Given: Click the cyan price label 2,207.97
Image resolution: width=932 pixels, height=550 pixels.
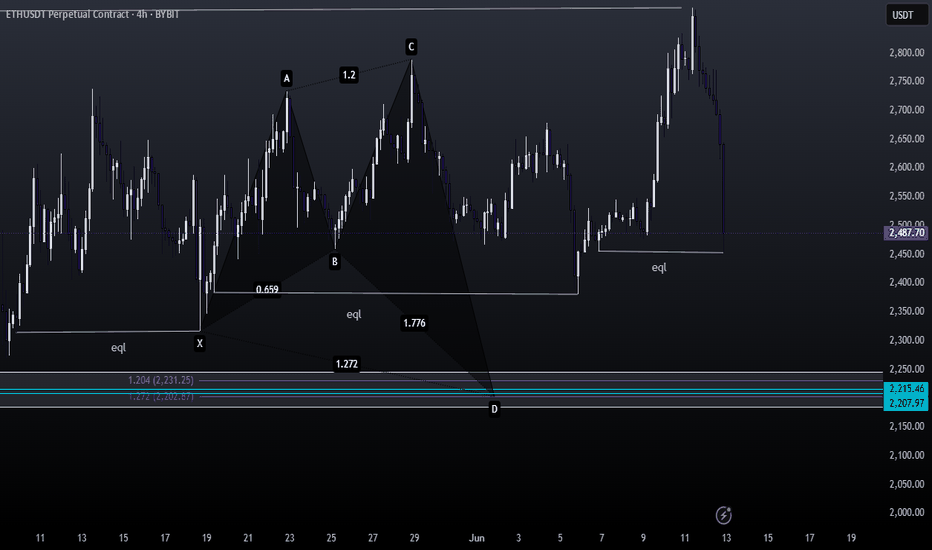Looking at the screenshot, I should tap(906, 403).
